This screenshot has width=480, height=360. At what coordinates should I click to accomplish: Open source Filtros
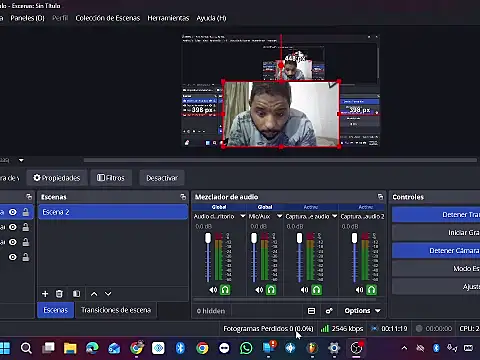click(x=111, y=178)
